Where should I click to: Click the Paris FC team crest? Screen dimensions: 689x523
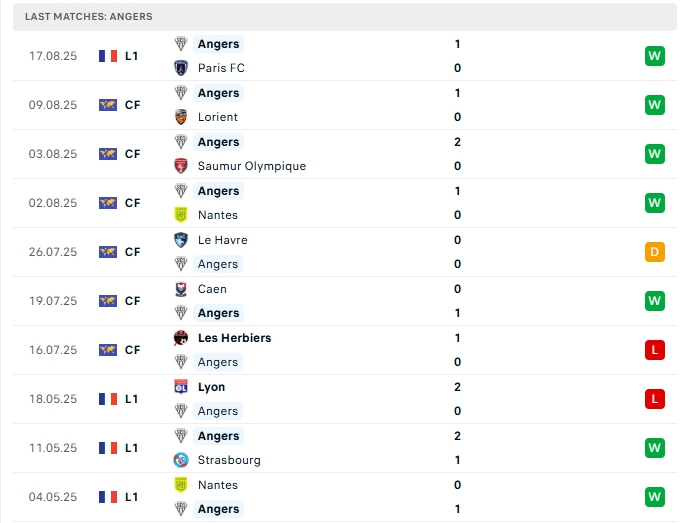[x=181, y=68]
